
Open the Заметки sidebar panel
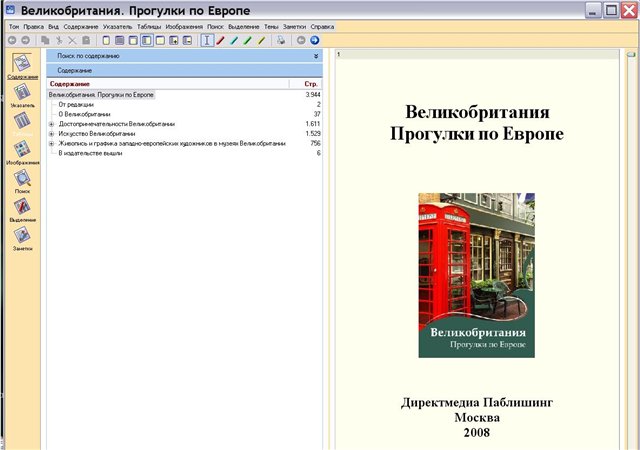(x=21, y=236)
